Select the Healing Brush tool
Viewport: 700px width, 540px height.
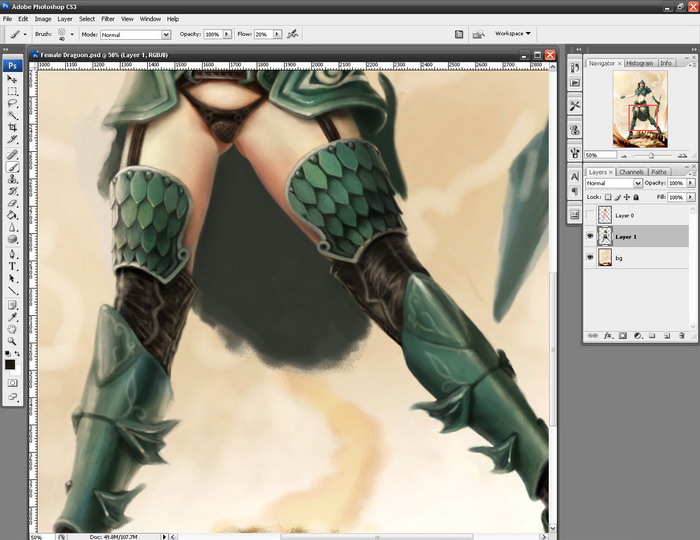[12, 155]
